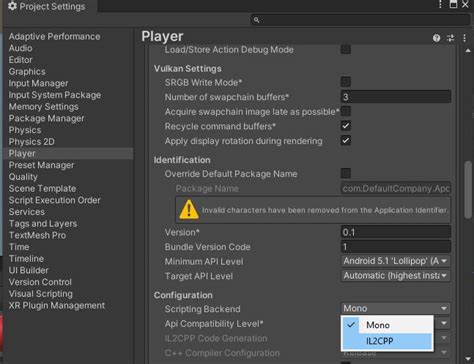Click the scroll down arrow in Player panel
The image size is (474, 364).
(x=468, y=359)
